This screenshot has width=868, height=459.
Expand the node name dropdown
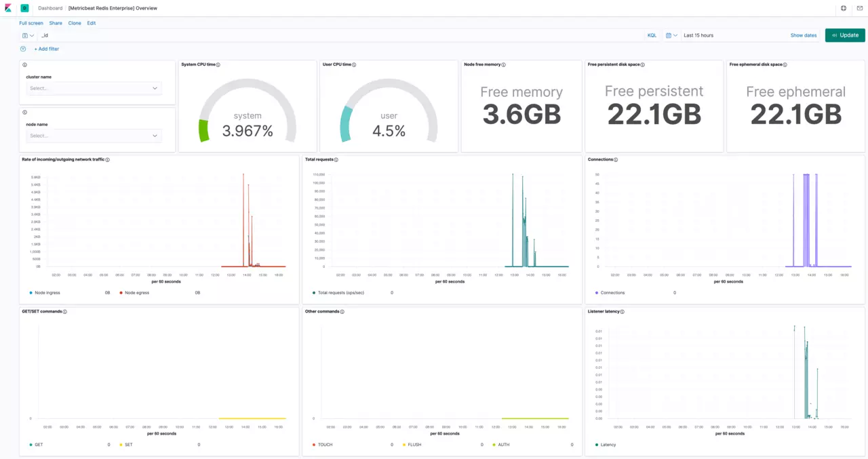94,136
